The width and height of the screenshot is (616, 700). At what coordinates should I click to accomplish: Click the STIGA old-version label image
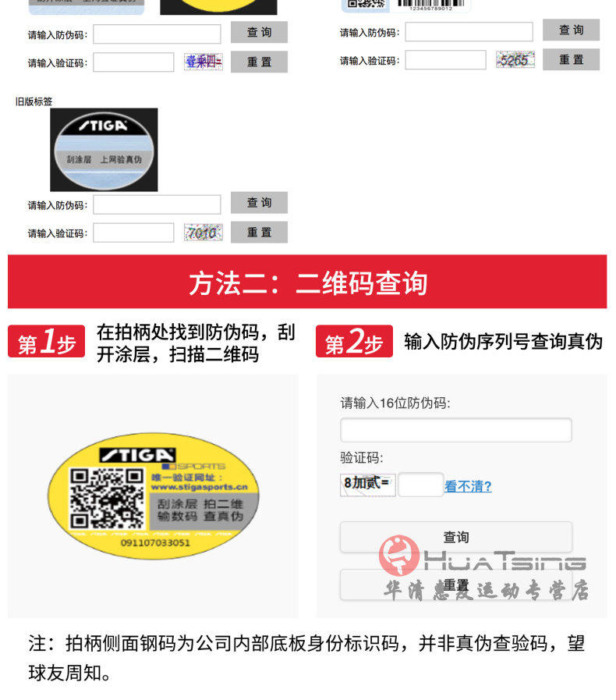[x=104, y=150]
